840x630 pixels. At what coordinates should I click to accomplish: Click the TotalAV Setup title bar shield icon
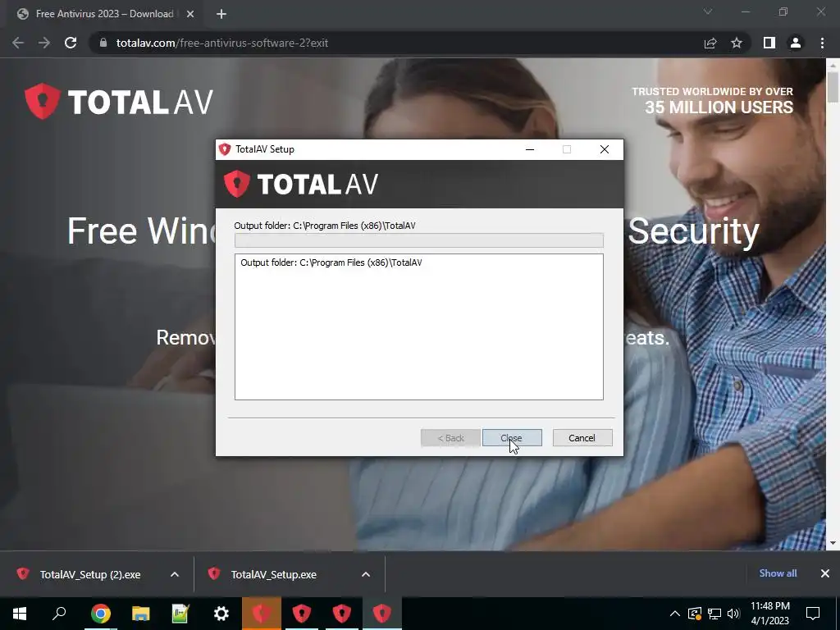tap(225, 149)
